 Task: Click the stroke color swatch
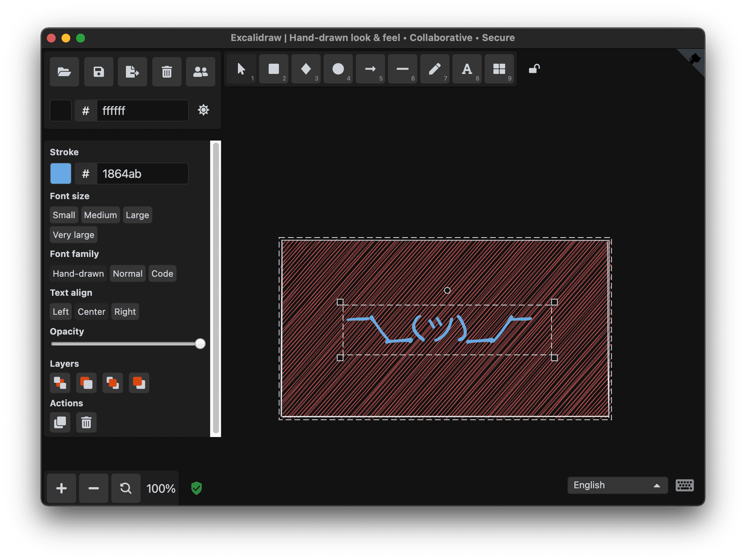tap(61, 173)
